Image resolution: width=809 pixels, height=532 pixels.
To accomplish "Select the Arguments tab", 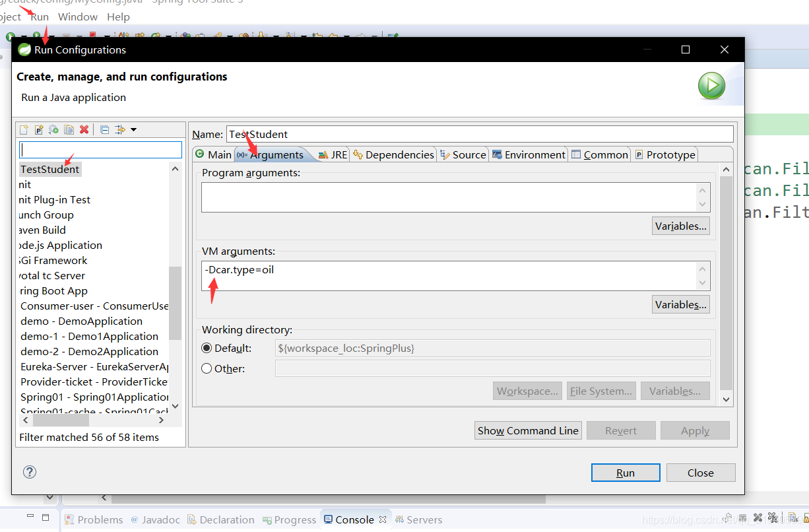I will [x=271, y=154].
